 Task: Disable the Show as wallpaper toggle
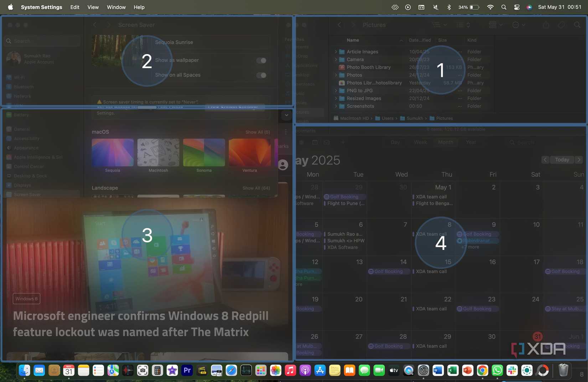pos(261,60)
